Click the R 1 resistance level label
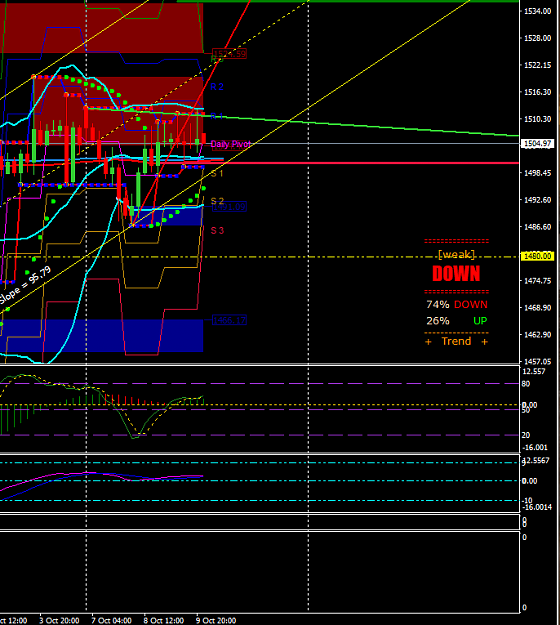 tap(217, 116)
